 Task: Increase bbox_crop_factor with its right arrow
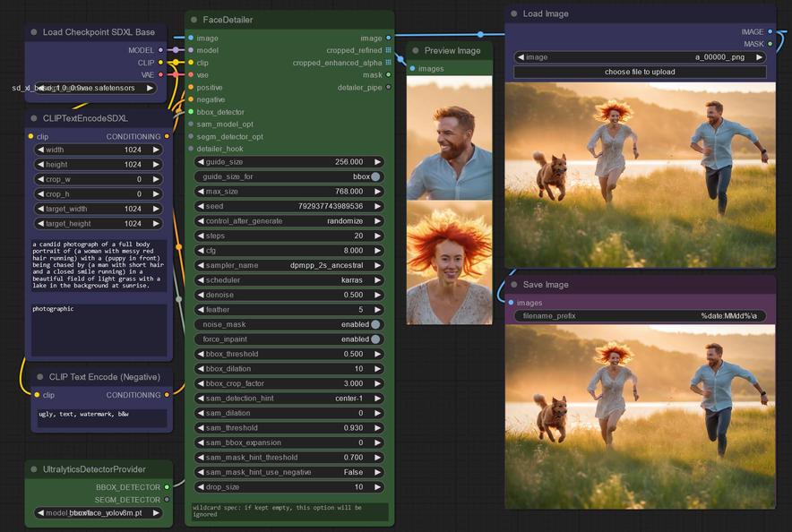click(x=377, y=383)
